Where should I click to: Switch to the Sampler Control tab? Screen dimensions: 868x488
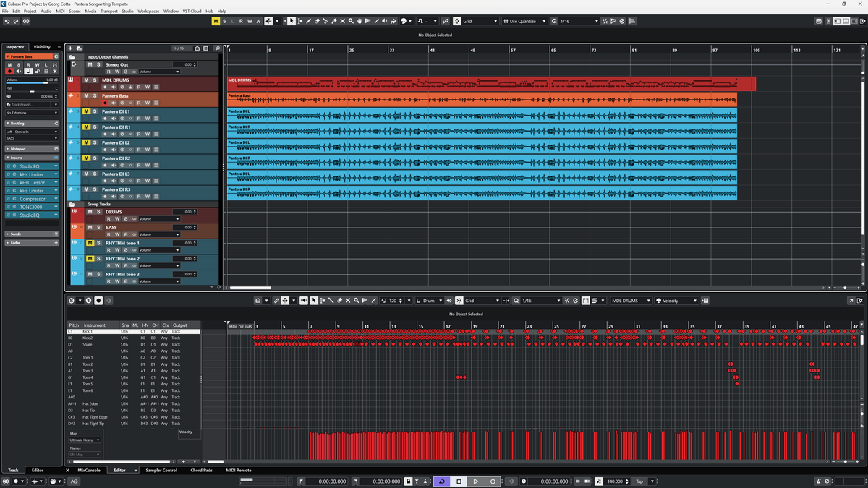161,470
